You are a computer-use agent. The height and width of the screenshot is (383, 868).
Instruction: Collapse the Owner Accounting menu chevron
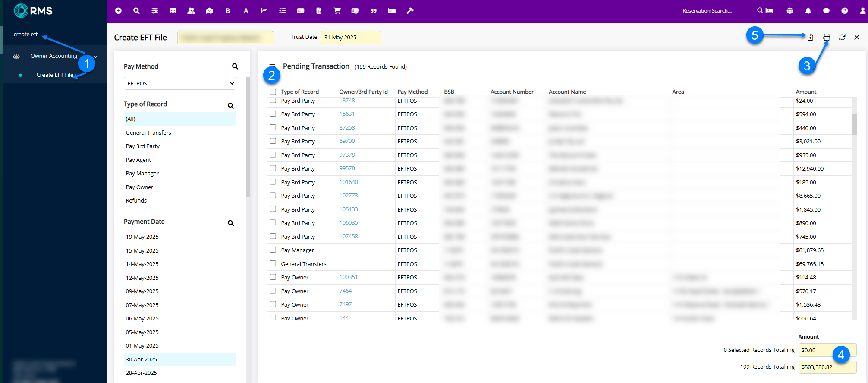pos(96,57)
